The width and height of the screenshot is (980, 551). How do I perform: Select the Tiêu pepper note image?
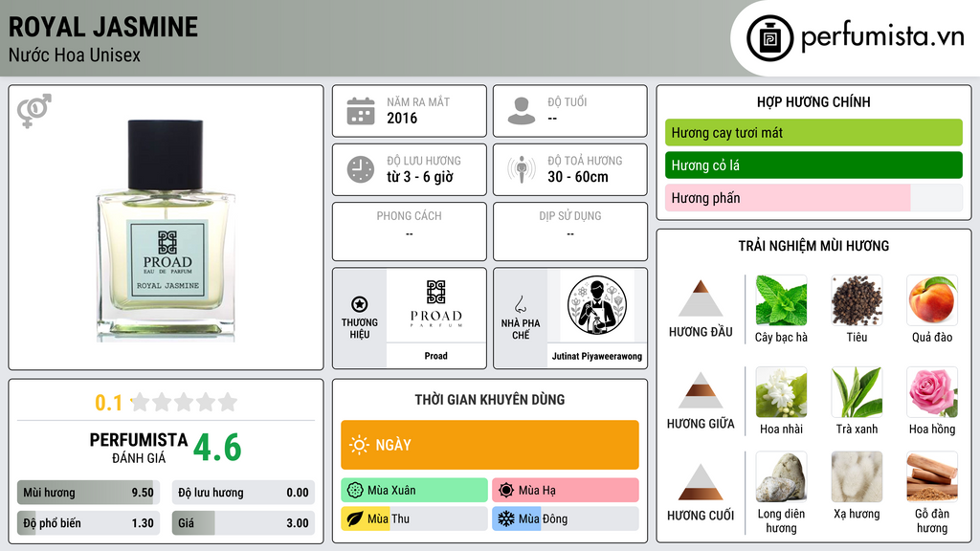click(857, 300)
